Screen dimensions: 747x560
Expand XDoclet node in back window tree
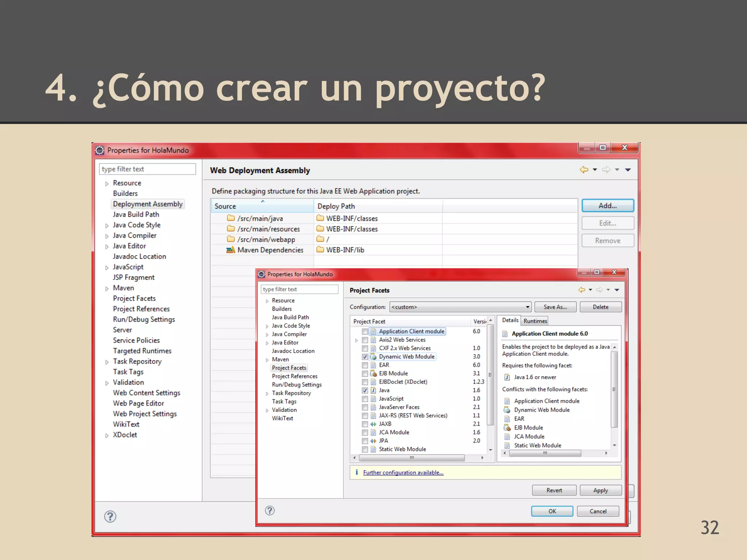click(x=107, y=436)
